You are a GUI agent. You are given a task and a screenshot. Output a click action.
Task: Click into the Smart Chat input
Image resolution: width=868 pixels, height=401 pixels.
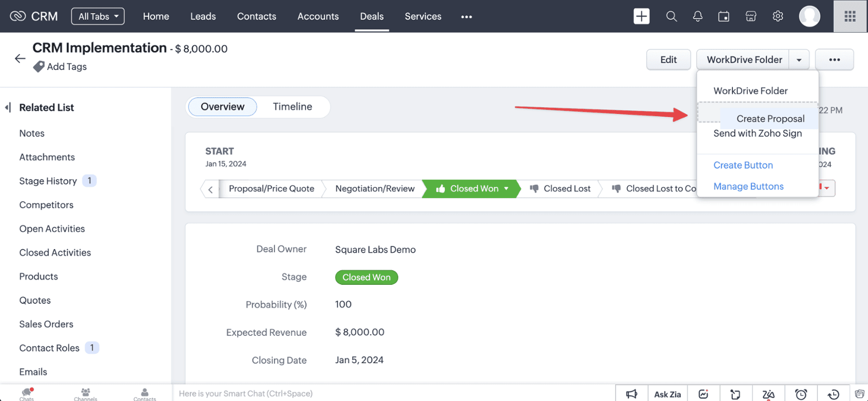393,394
